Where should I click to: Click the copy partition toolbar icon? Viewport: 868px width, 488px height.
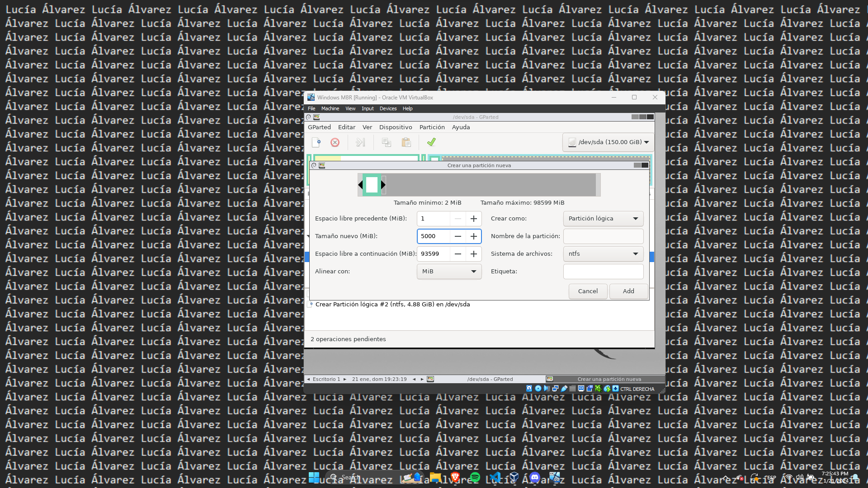tap(386, 142)
